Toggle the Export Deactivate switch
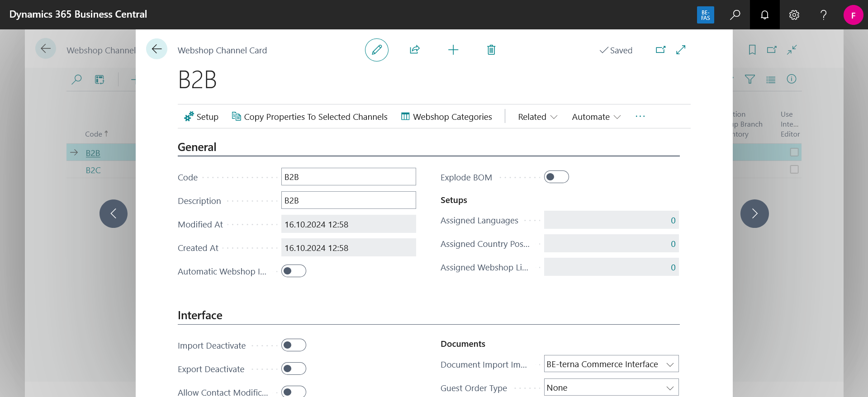Image resolution: width=868 pixels, height=397 pixels. (x=294, y=369)
